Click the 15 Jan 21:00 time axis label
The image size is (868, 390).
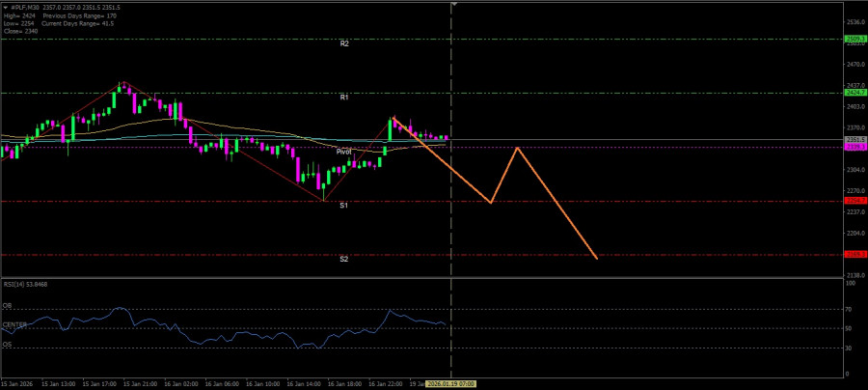pyautogui.click(x=140, y=384)
